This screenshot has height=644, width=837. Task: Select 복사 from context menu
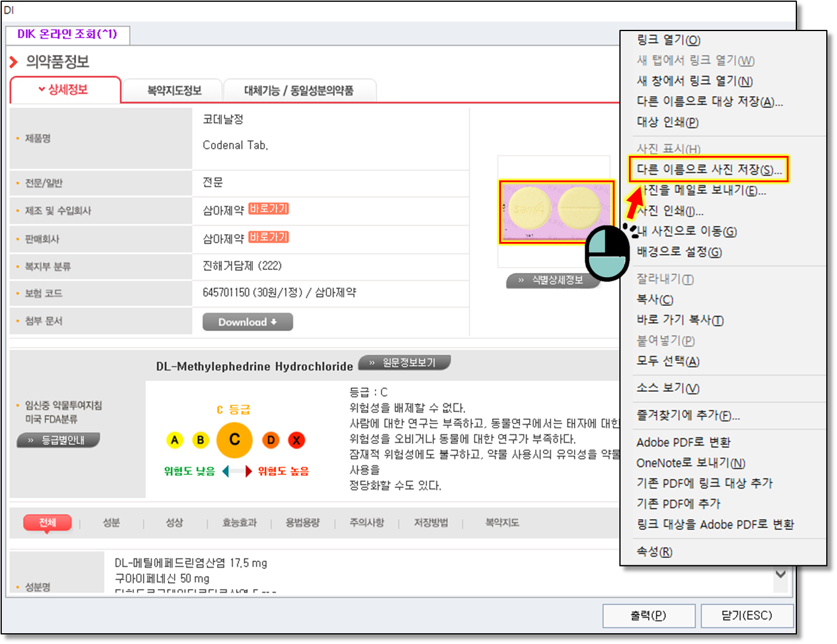tap(655, 299)
